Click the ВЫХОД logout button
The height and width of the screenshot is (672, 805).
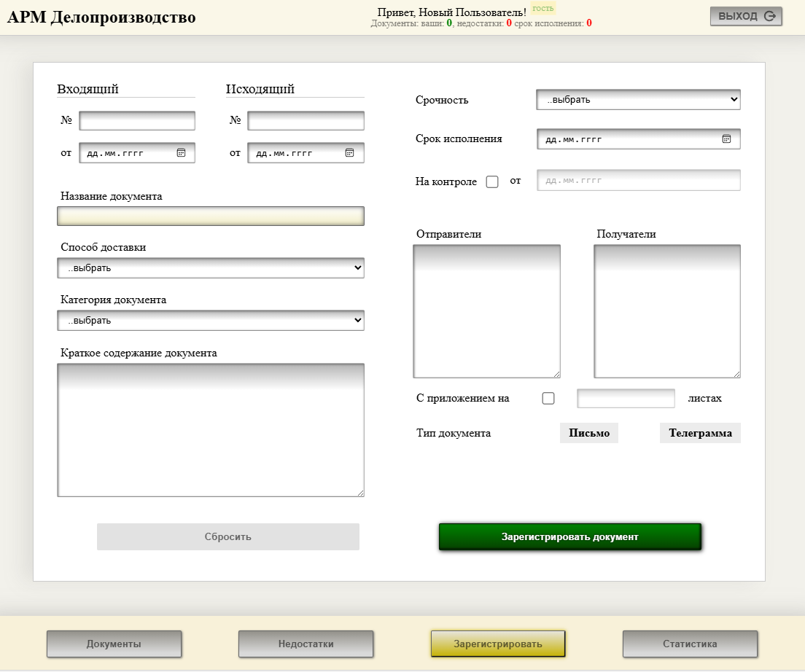pyautogui.click(x=746, y=16)
